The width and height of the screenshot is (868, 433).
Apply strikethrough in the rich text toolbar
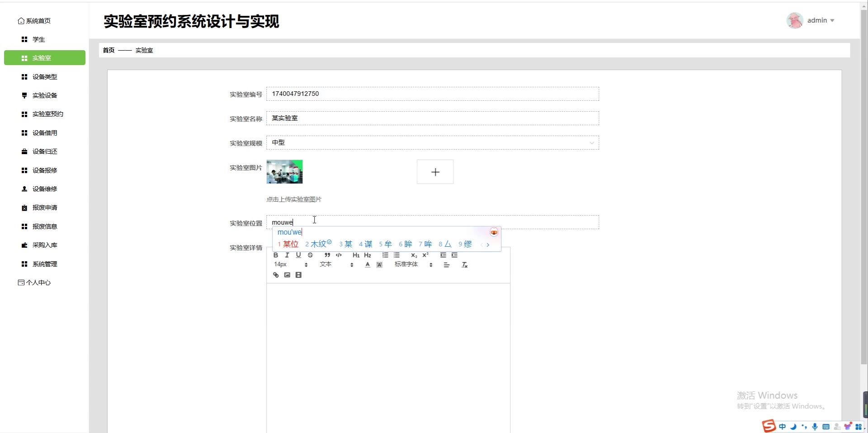pos(310,255)
